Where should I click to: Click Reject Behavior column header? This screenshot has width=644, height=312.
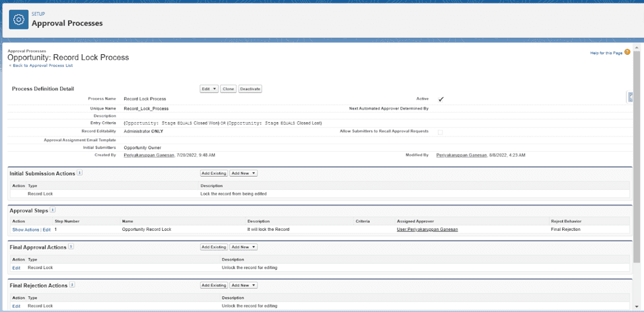[566, 222]
